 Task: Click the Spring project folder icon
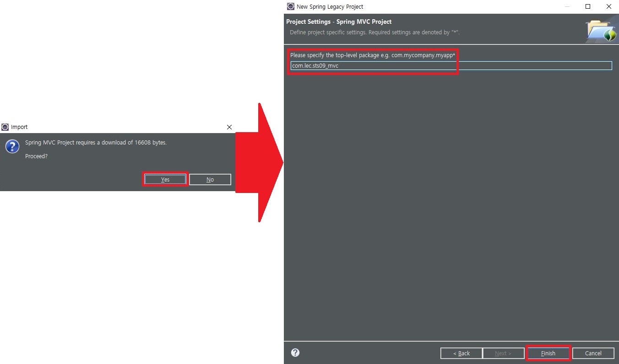click(x=601, y=31)
